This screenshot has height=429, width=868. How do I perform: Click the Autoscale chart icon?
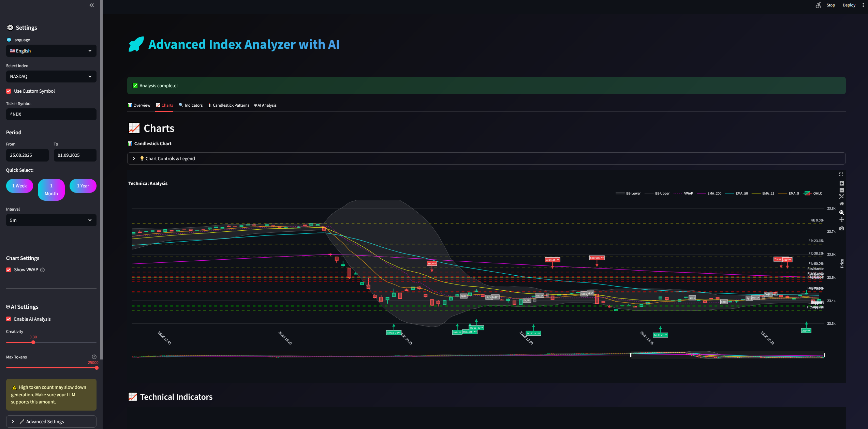point(842,197)
